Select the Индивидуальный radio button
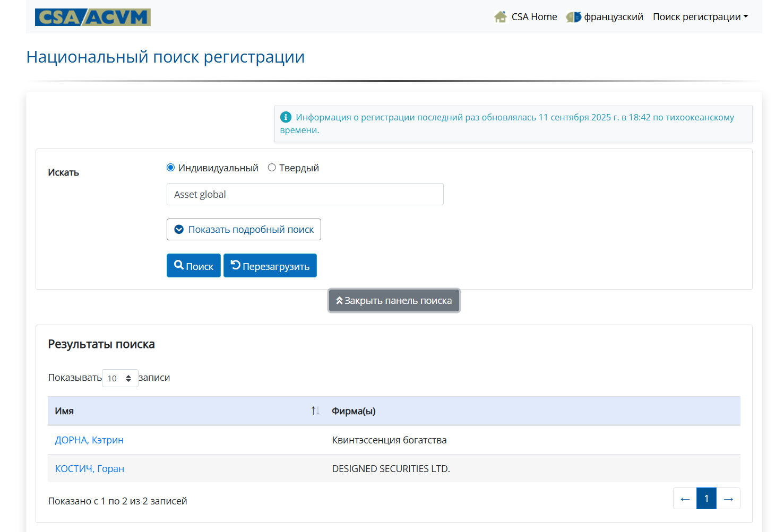 pos(170,168)
